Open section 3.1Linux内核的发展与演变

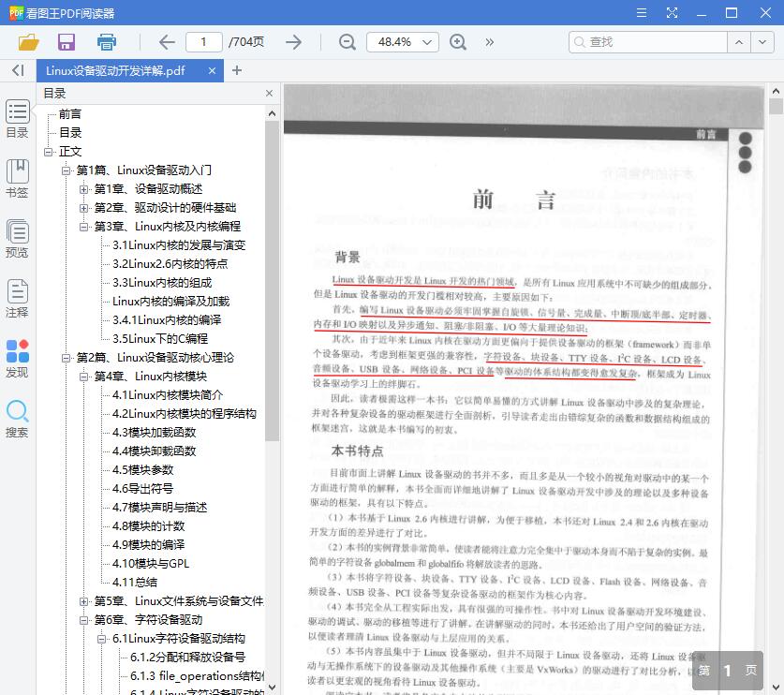[179, 245]
